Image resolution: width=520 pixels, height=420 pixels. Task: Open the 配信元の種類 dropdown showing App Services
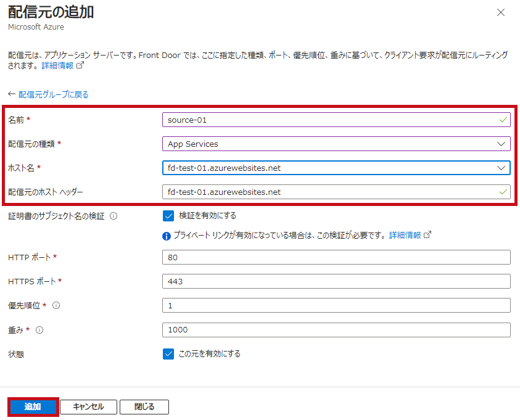click(x=336, y=144)
